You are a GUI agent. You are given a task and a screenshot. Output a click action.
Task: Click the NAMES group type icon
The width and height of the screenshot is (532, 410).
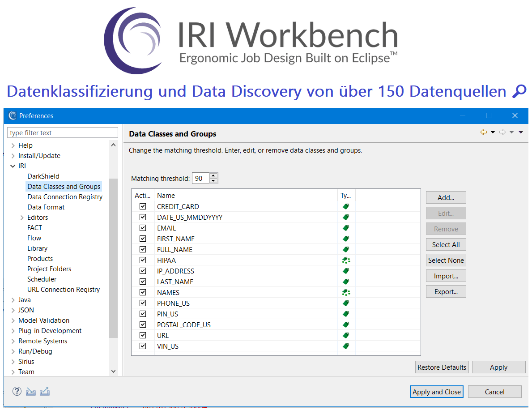[345, 292]
